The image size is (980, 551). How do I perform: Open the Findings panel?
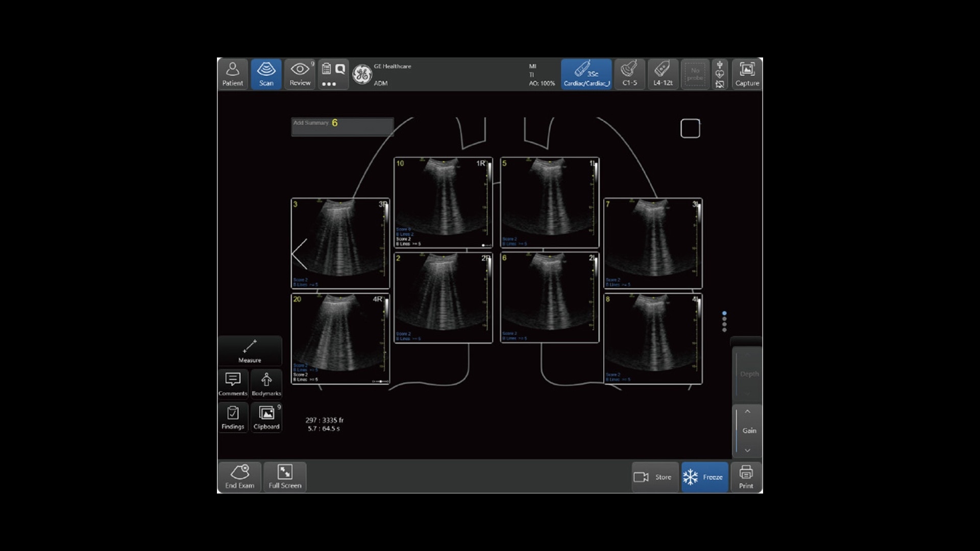[233, 417]
